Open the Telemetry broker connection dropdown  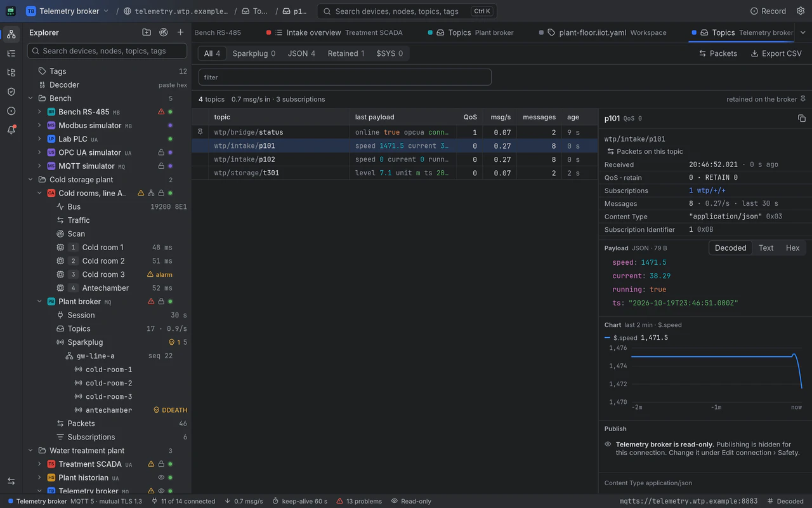pyautogui.click(x=67, y=11)
